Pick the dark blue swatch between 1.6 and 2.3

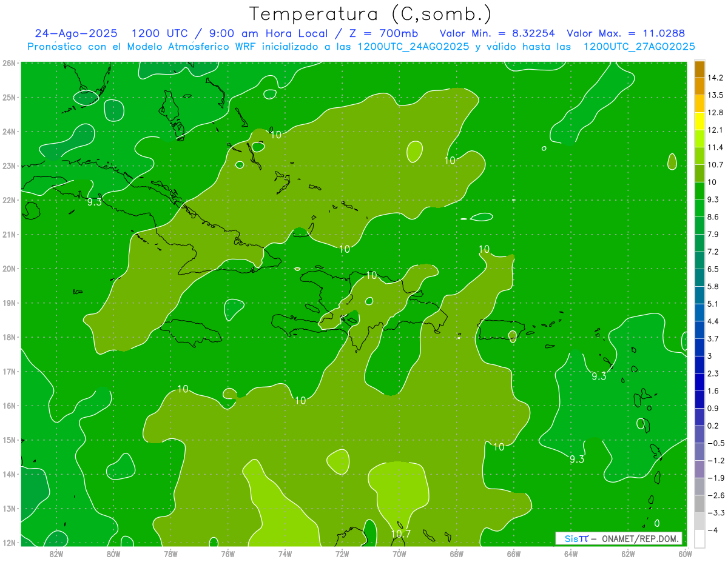tap(700, 382)
